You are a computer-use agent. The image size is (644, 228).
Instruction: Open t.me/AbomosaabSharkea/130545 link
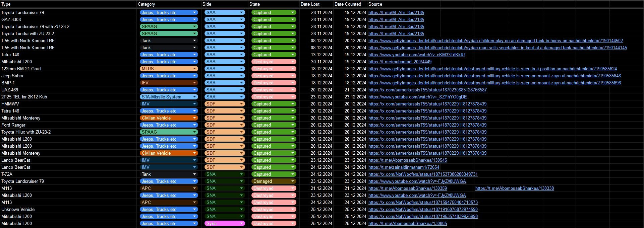tap(408, 160)
